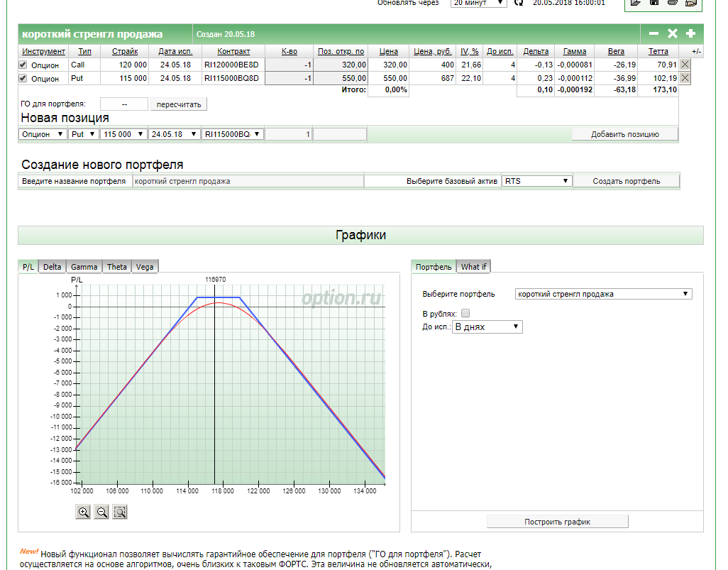Click the 'К-во' column header
Viewport: 728px width, 570px height.
[289, 51]
